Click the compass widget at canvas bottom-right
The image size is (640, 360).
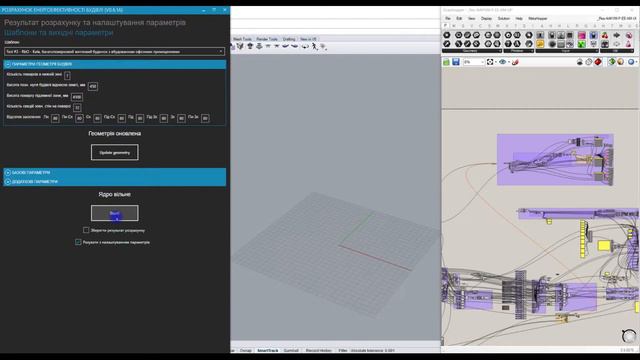pos(629,336)
